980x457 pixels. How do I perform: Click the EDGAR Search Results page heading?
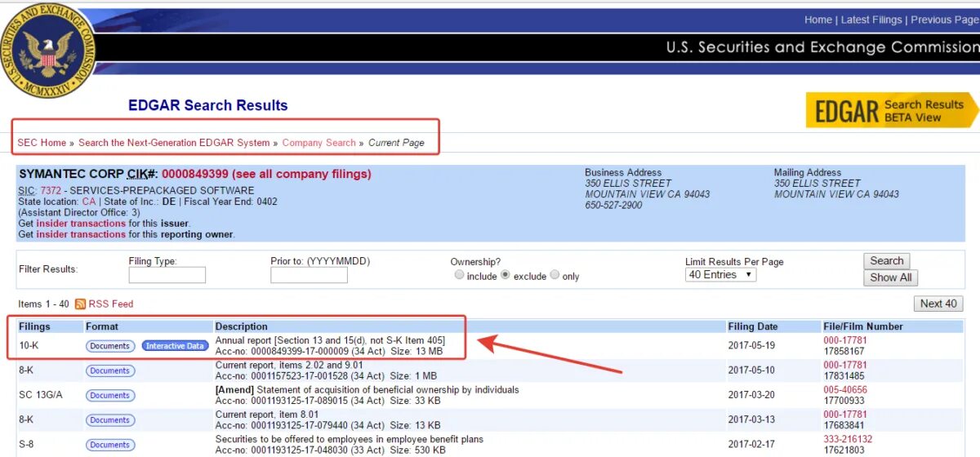(x=208, y=105)
